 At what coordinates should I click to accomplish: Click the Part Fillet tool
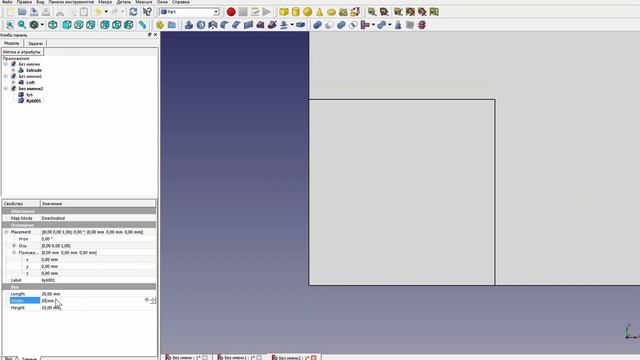pyautogui.click(x=224, y=25)
